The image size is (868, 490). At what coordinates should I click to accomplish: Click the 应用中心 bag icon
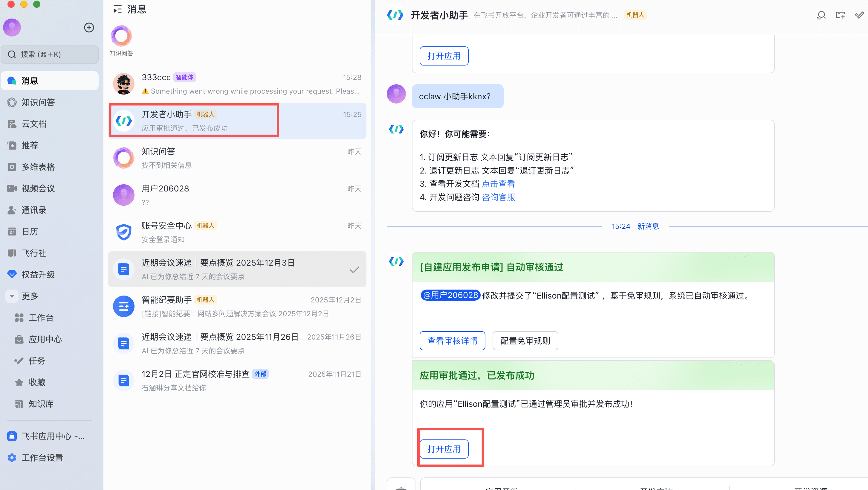pos(19,339)
